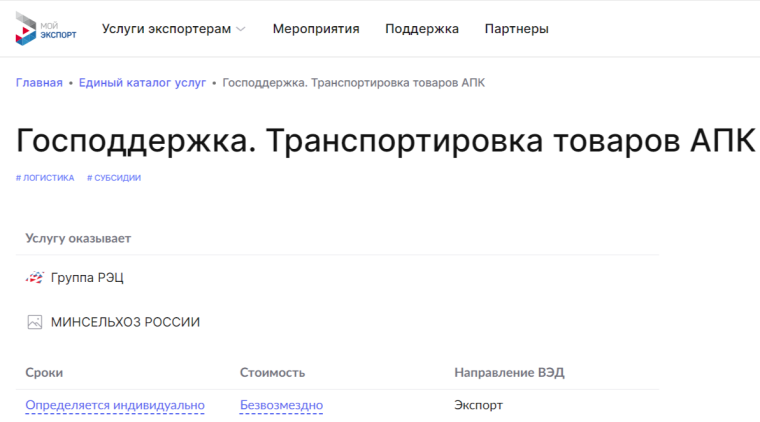
Task: Click the Сроки column header
Action: pos(44,373)
